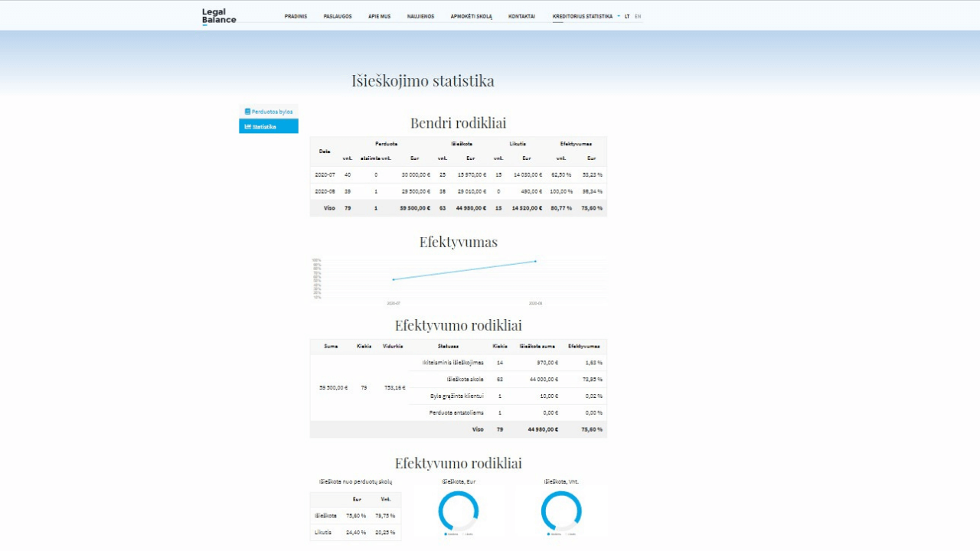Toggle blue legend swatch under Išieškota, Eur chart
Screen dimensions: 980x551
[446, 534]
